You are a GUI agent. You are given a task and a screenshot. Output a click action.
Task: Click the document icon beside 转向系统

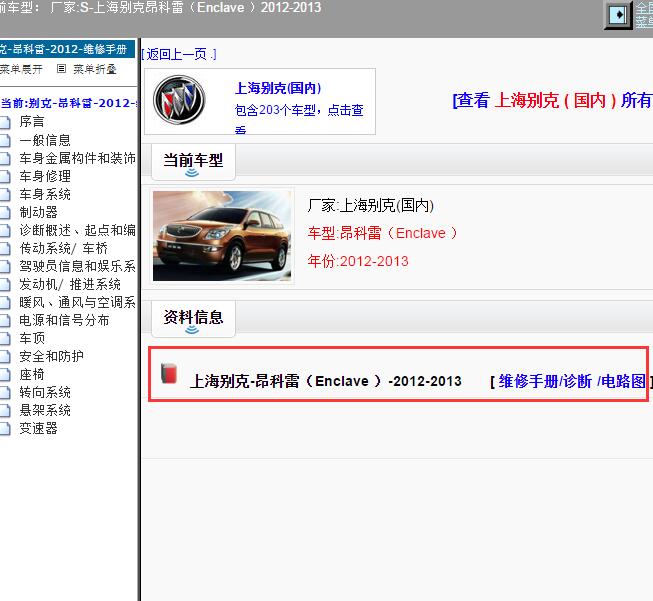[5, 392]
